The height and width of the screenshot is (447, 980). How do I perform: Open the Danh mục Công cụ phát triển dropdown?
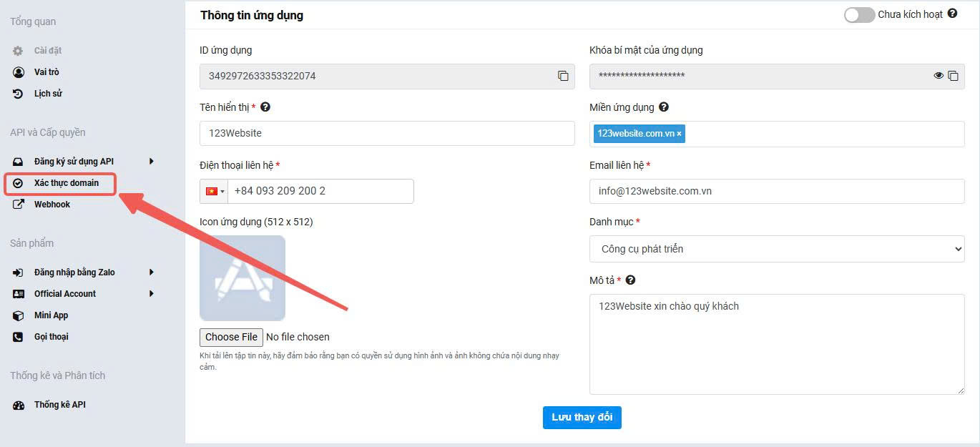[x=777, y=249]
